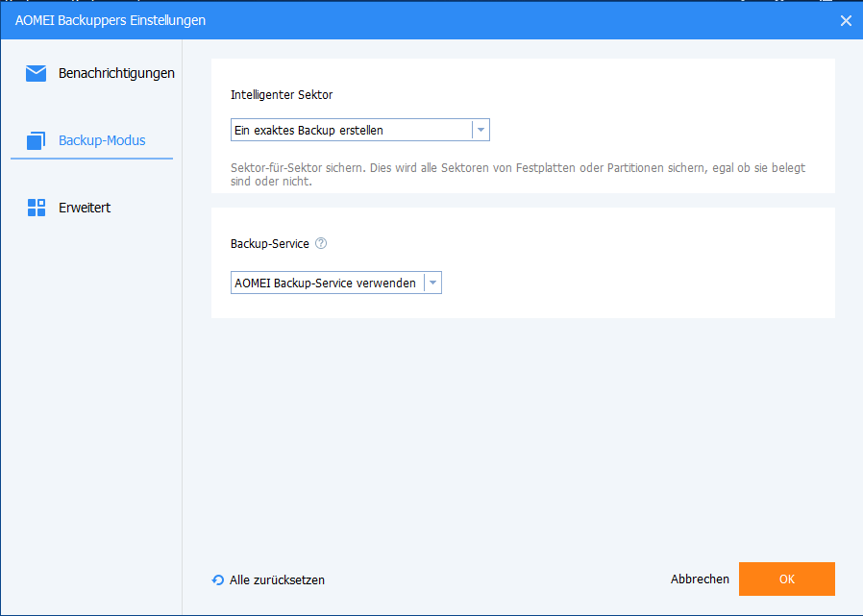Click the 'Intelligenter Sektor' heading
The image size is (863, 616).
(x=282, y=95)
